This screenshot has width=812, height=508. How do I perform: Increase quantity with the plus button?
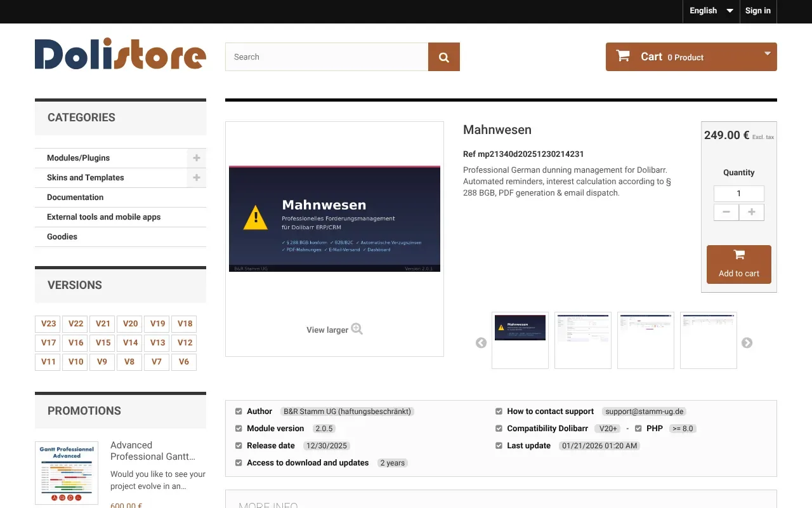tap(752, 212)
